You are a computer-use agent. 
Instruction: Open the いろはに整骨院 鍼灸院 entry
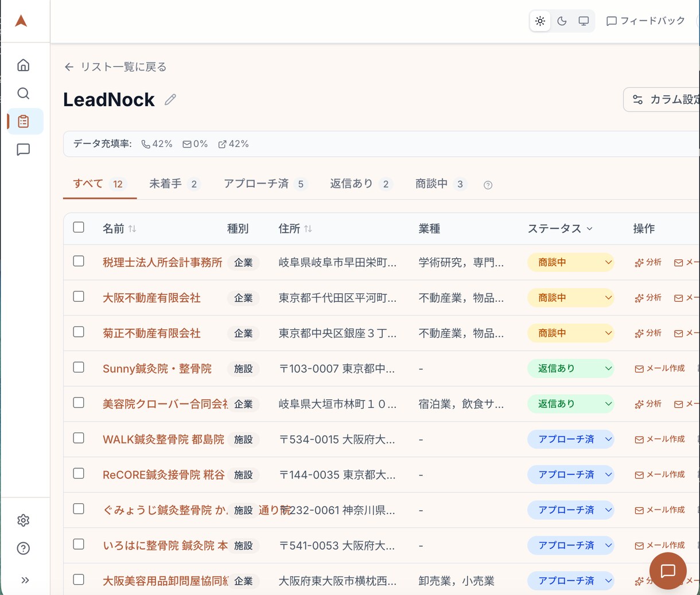pos(165,546)
